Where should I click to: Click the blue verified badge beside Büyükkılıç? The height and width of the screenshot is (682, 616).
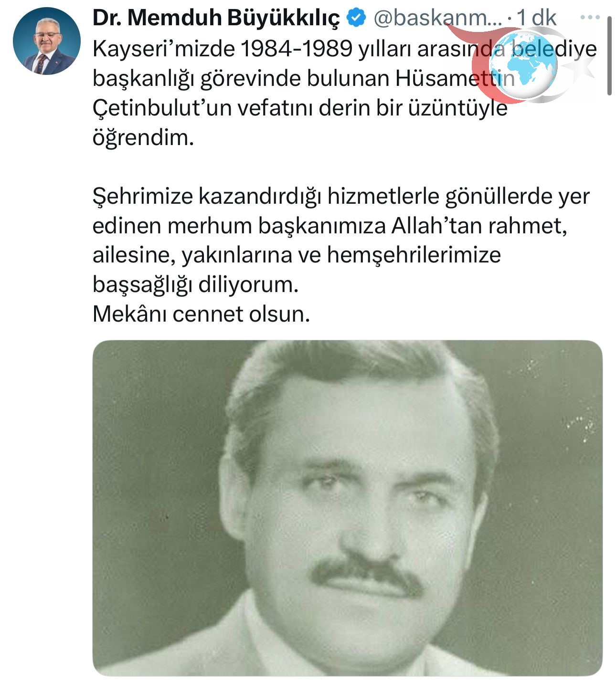click(x=356, y=18)
